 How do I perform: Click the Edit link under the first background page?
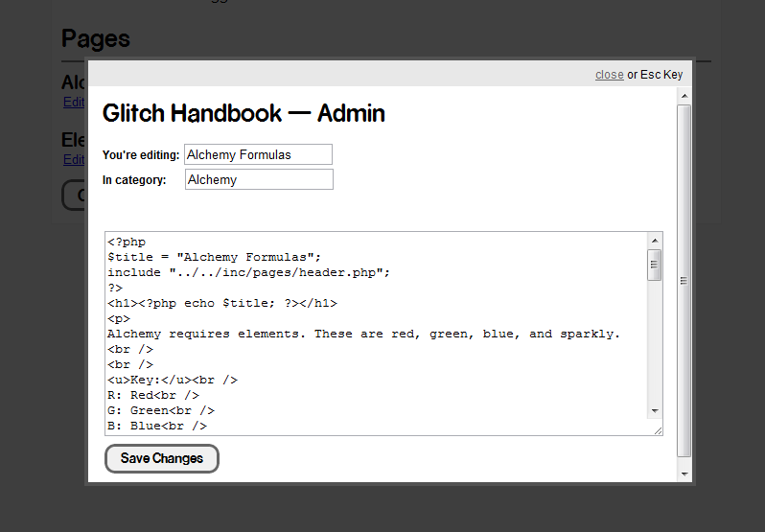[73, 102]
